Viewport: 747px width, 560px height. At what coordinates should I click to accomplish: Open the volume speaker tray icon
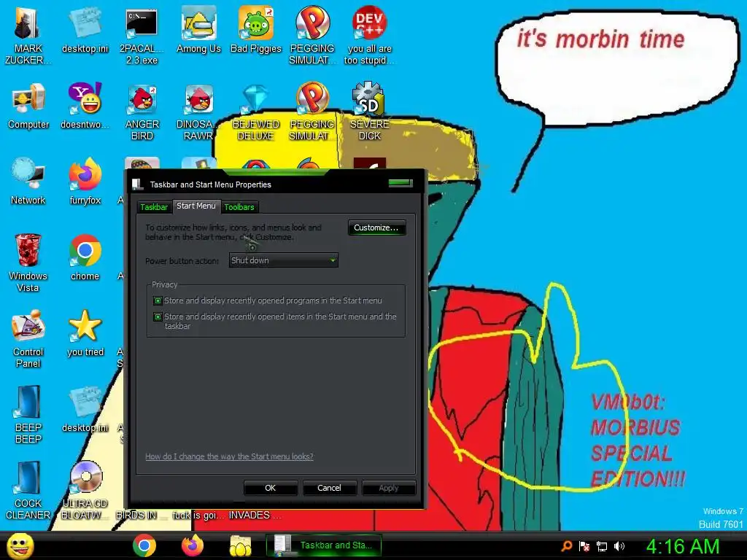point(619,546)
